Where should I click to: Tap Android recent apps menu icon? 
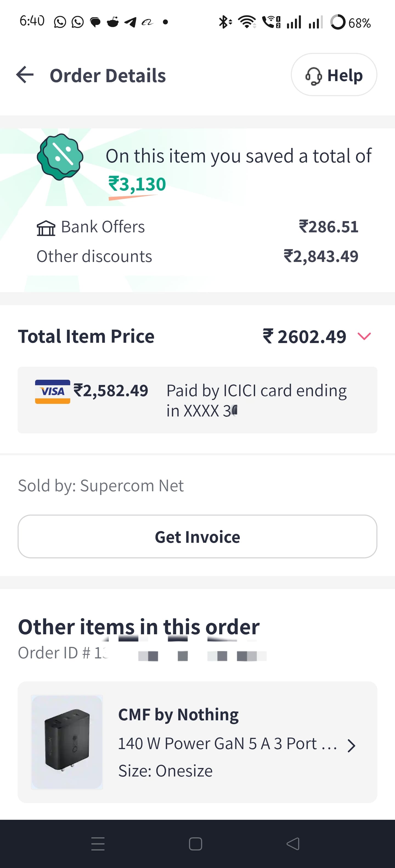98,844
